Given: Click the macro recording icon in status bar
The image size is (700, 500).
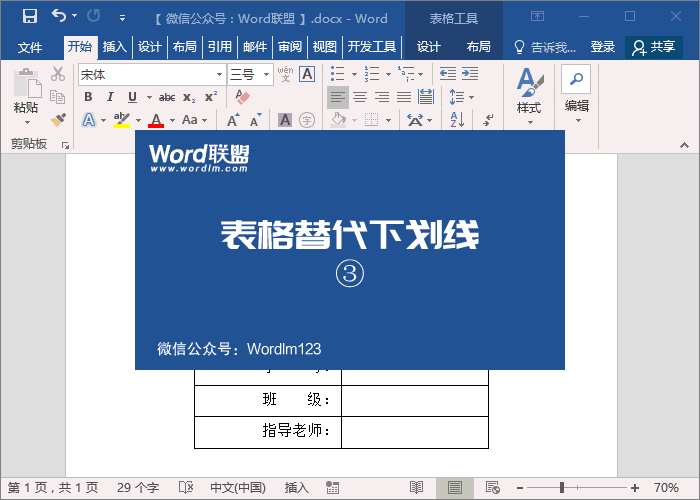Looking at the screenshot, I should point(332,488).
